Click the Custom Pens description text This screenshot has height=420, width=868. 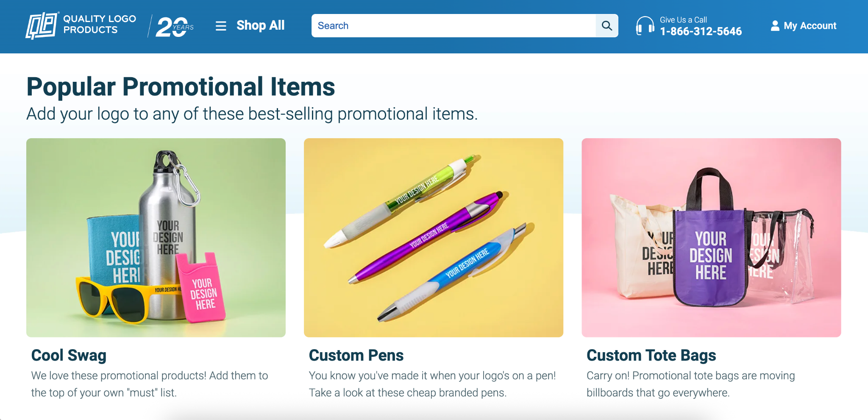click(x=432, y=384)
